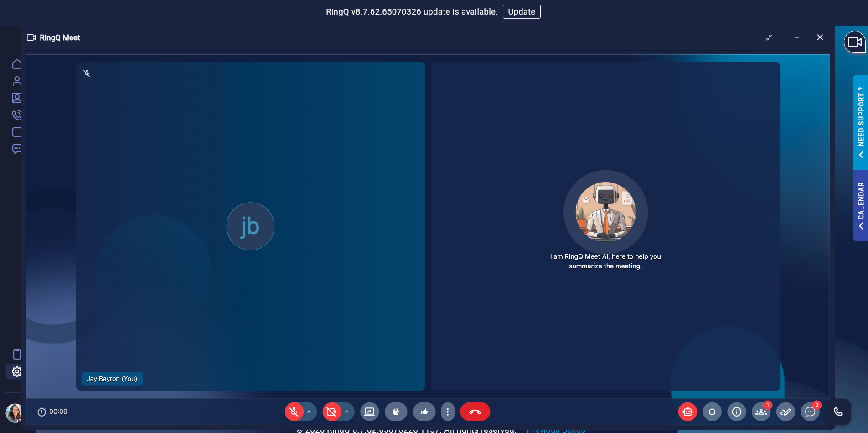This screenshot has height=433, width=868.
Task: Click the RingQ Meet AI avatar
Action: click(x=605, y=212)
